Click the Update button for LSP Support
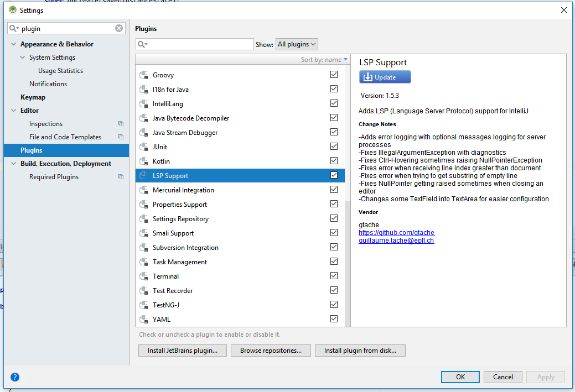This screenshot has height=392, width=575. [385, 77]
